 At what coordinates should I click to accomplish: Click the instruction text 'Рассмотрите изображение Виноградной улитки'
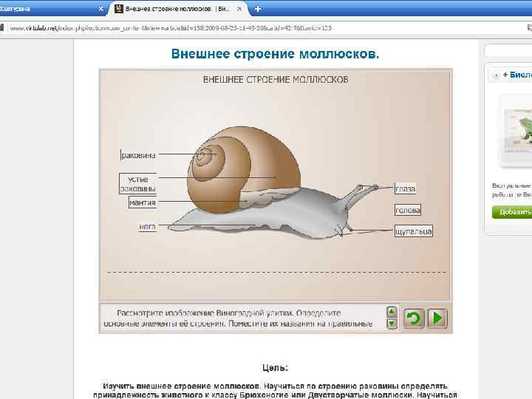point(205,313)
